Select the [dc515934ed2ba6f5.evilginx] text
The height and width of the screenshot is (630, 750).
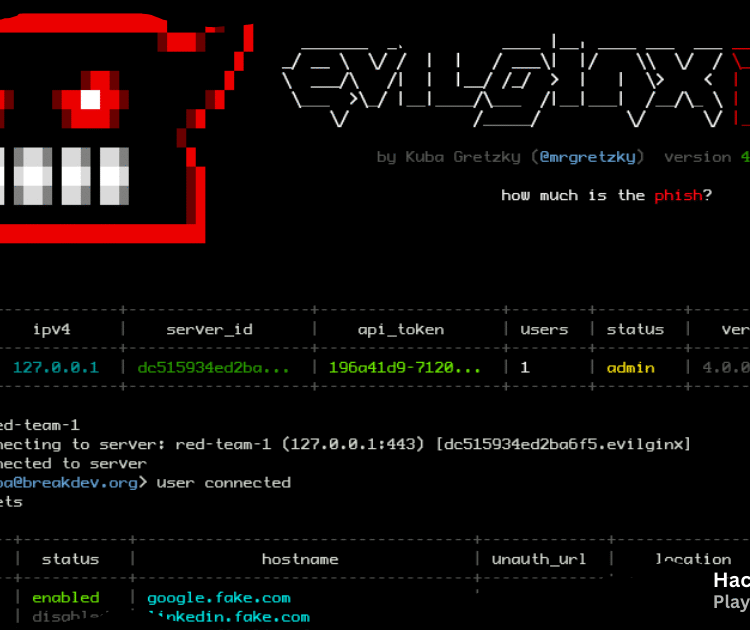pyautogui.click(x=563, y=444)
